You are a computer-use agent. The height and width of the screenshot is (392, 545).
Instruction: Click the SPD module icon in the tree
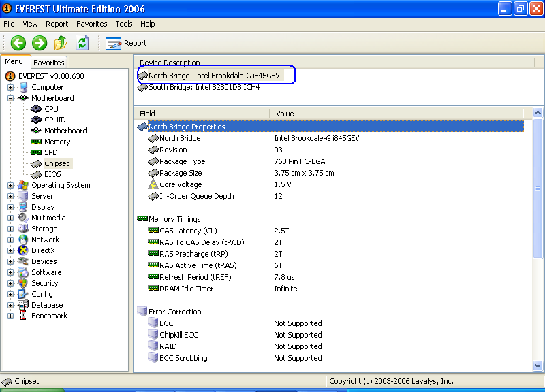[x=36, y=152]
